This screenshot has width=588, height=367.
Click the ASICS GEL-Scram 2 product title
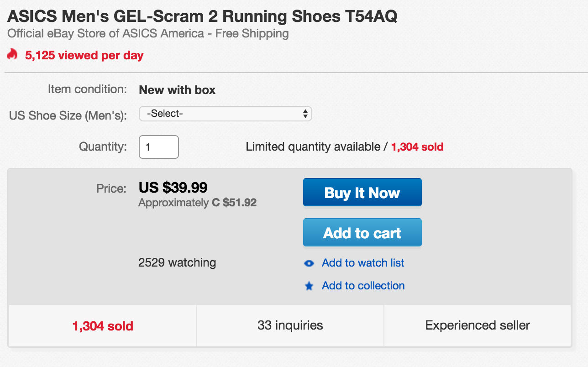(x=202, y=16)
